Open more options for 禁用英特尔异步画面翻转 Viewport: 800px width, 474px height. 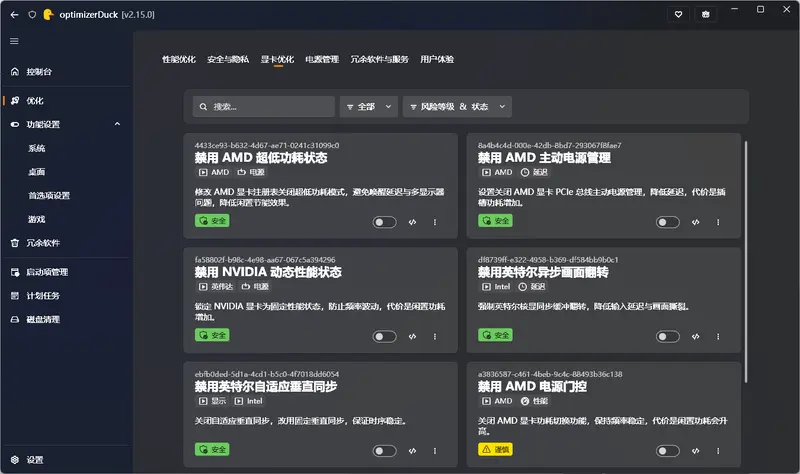pyautogui.click(x=718, y=336)
